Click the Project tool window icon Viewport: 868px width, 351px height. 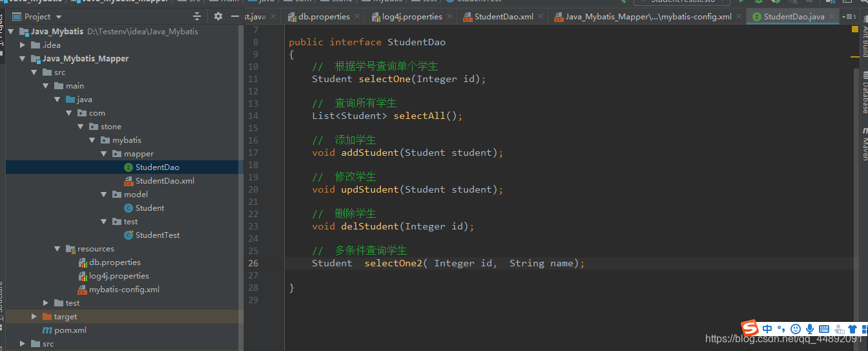tap(17, 16)
